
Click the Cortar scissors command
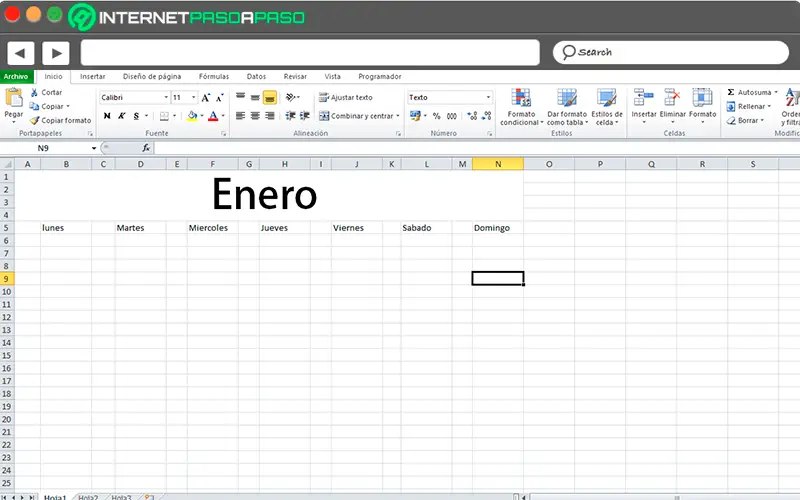click(46, 92)
